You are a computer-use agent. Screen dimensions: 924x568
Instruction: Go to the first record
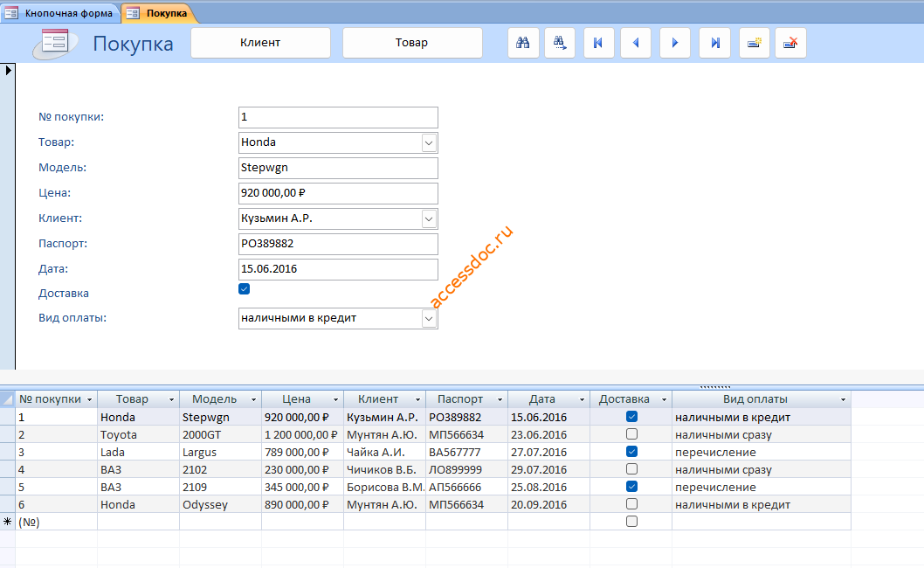(x=599, y=43)
